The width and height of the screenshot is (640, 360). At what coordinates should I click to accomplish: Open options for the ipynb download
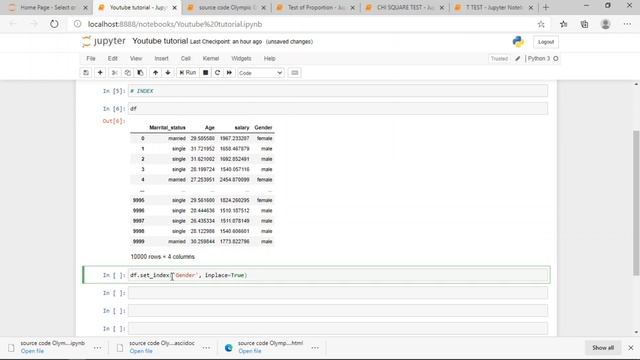[x=98, y=348]
